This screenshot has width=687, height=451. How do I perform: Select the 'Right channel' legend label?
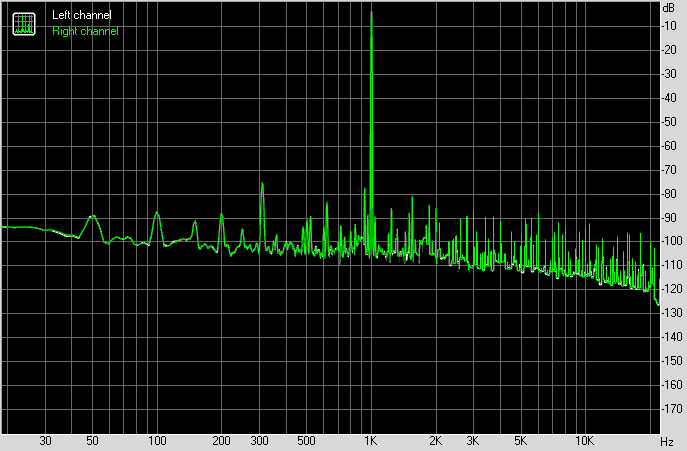pyautogui.click(x=85, y=31)
